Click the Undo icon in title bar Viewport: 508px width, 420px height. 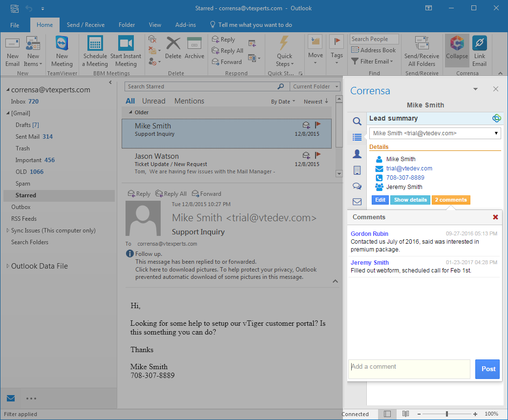[29, 8]
